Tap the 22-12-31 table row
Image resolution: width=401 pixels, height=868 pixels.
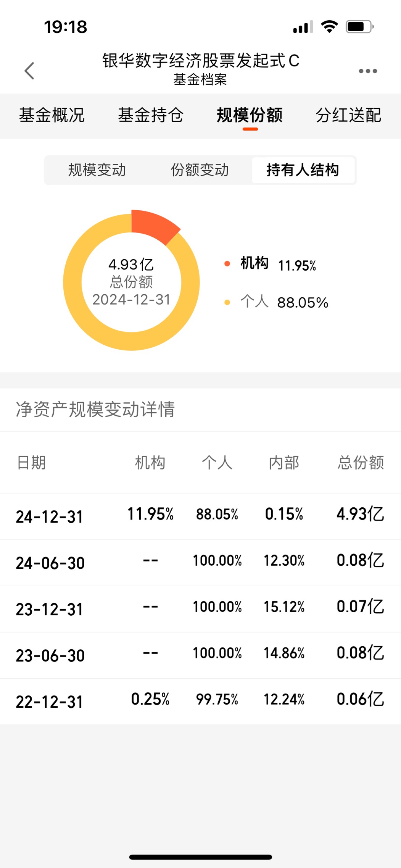(200, 701)
